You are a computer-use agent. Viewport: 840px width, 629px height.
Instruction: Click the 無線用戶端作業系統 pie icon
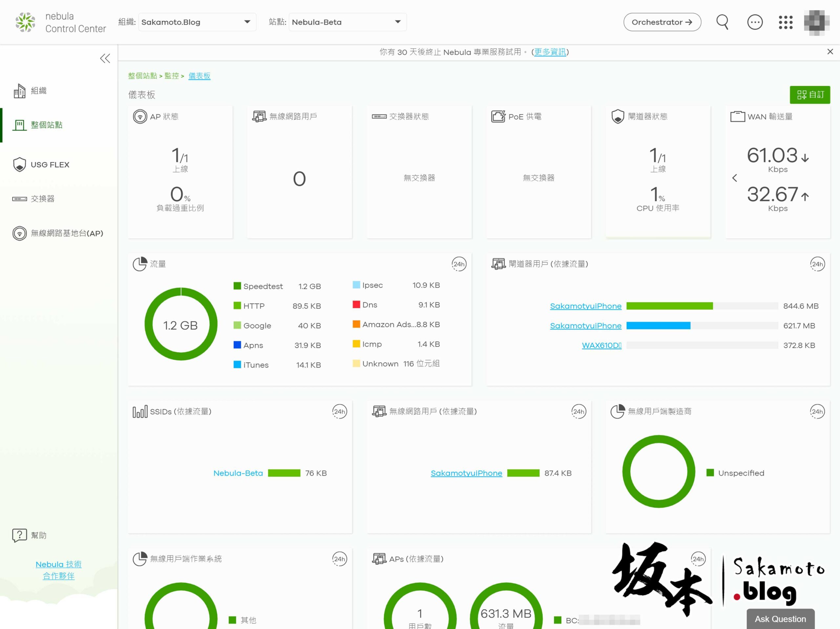(x=140, y=559)
